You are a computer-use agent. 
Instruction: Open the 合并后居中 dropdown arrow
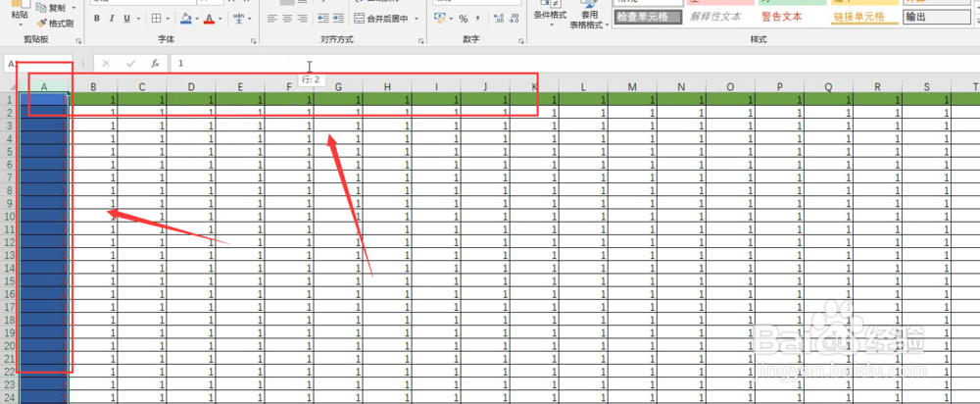click(416, 19)
